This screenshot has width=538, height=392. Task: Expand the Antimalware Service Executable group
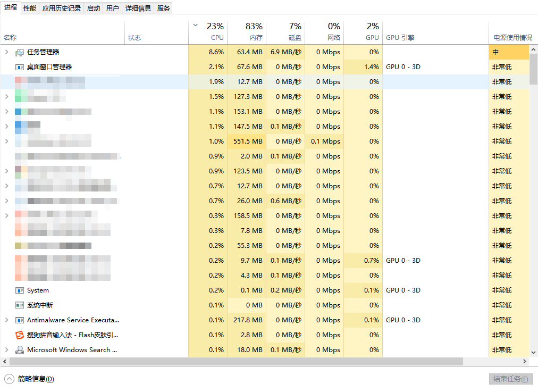(6, 320)
